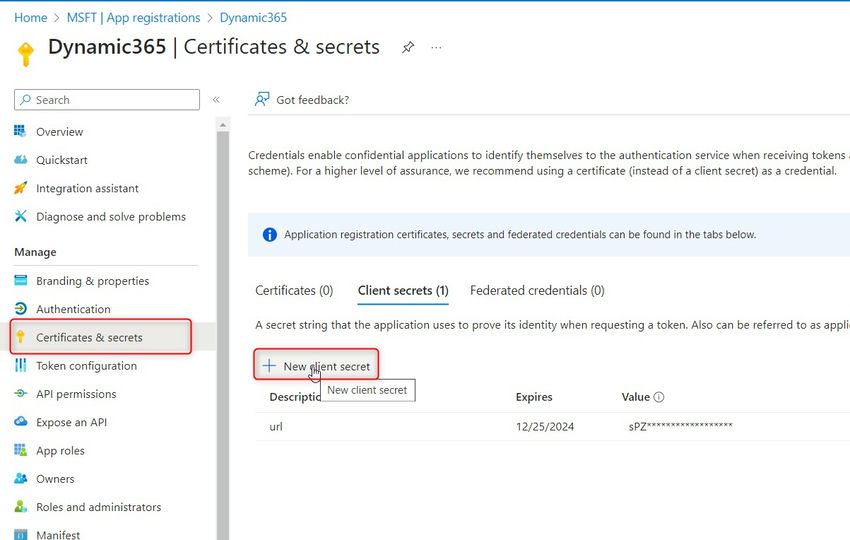
Task: Focus the sidebar Search box
Action: point(107,100)
